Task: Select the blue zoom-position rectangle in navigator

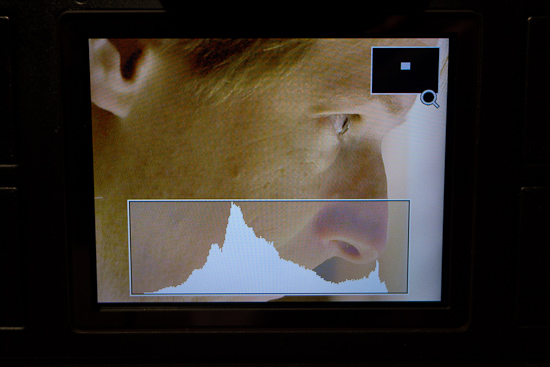Action: (x=405, y=66)
